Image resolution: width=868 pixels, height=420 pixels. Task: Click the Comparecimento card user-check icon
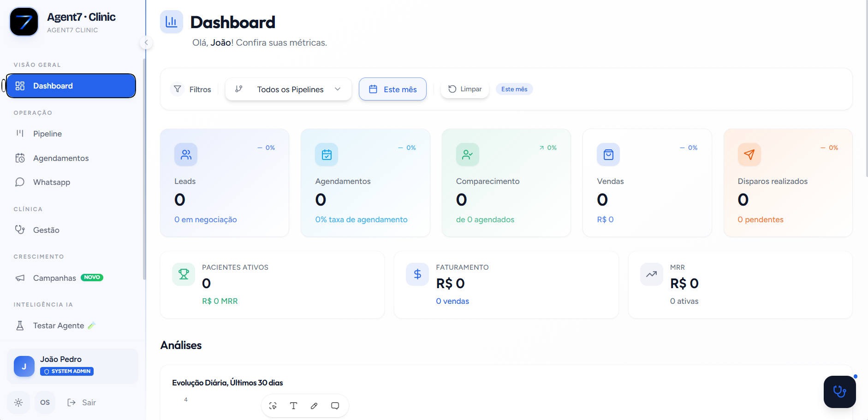coord(468,154)
